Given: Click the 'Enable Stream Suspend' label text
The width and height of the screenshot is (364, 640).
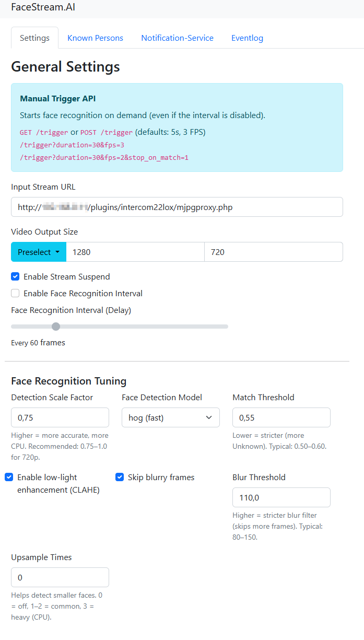Looking at the screenshot, I should 67,276.
